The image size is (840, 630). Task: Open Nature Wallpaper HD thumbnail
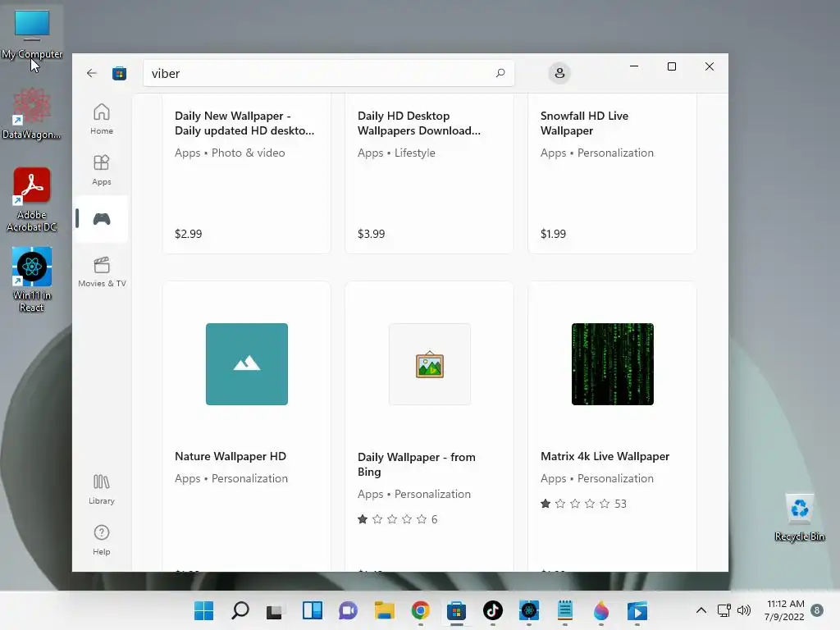(x=246, y=364)
